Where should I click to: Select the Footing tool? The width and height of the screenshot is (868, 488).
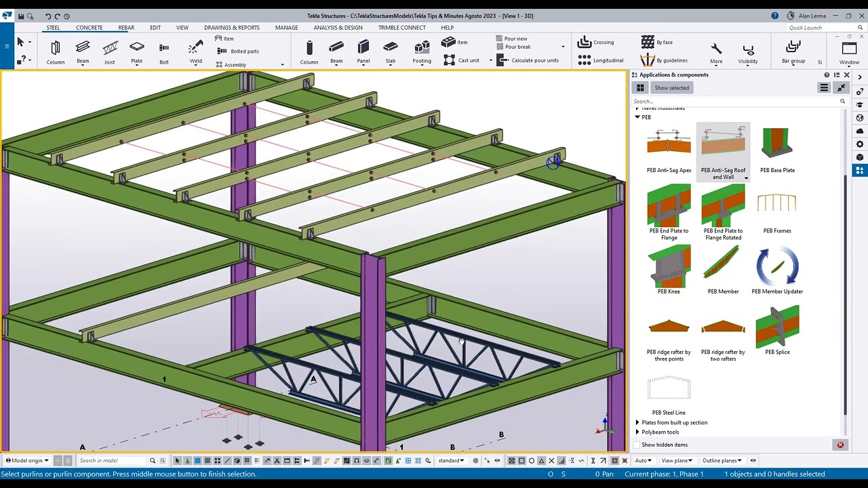point(422,52)
